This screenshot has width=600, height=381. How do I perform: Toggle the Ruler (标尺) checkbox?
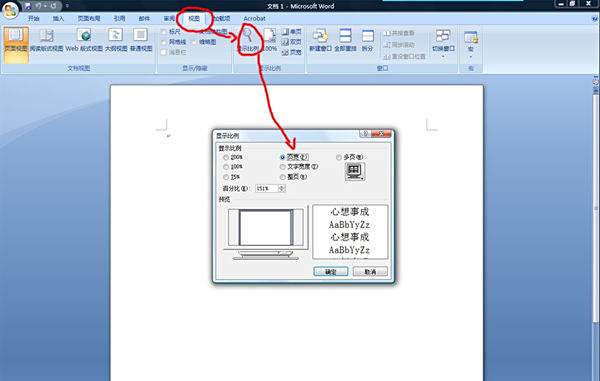tap(164, 32)
